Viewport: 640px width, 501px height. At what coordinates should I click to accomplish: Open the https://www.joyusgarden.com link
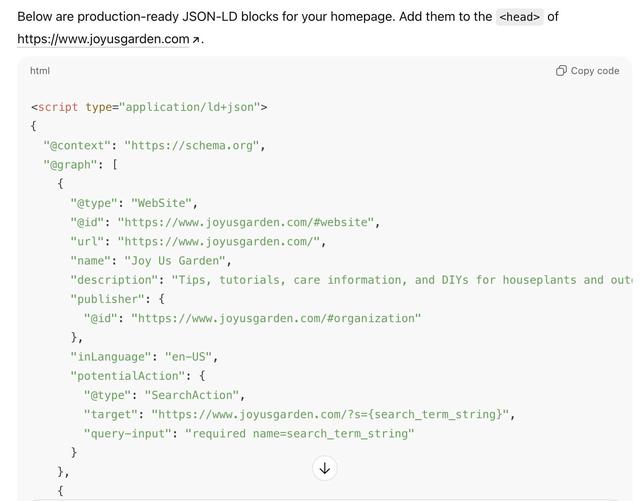coord(103,39)
